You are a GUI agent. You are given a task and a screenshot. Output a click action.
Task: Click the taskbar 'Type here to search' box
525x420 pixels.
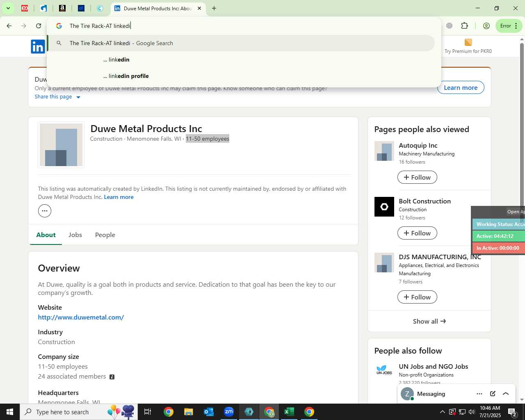[x=78, y=412]
